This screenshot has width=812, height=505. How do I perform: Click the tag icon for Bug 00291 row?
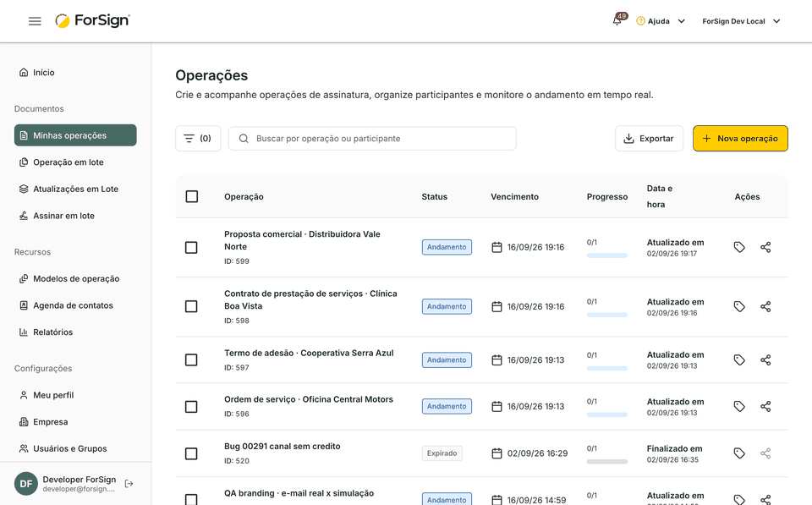click(x=739, y=453)
